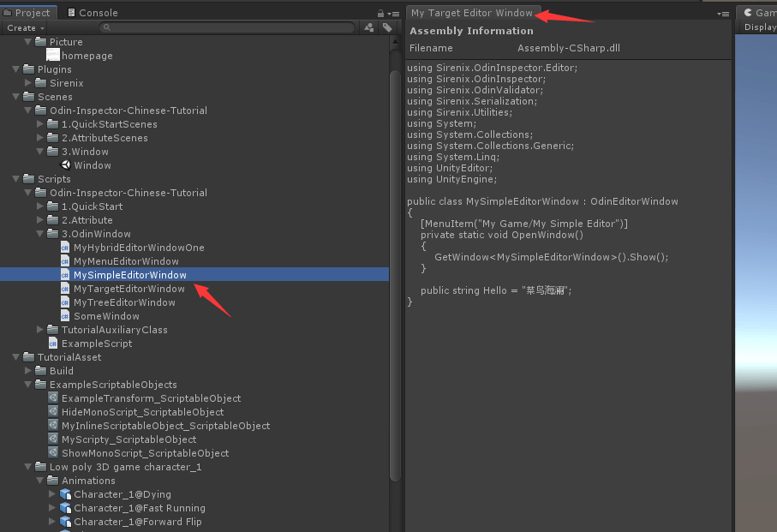The height and width of the screenshot is (532, 777).
Task: Collapse the 3.OdinWindow folder
Action: pyautogui.click(x=40, y=234)
